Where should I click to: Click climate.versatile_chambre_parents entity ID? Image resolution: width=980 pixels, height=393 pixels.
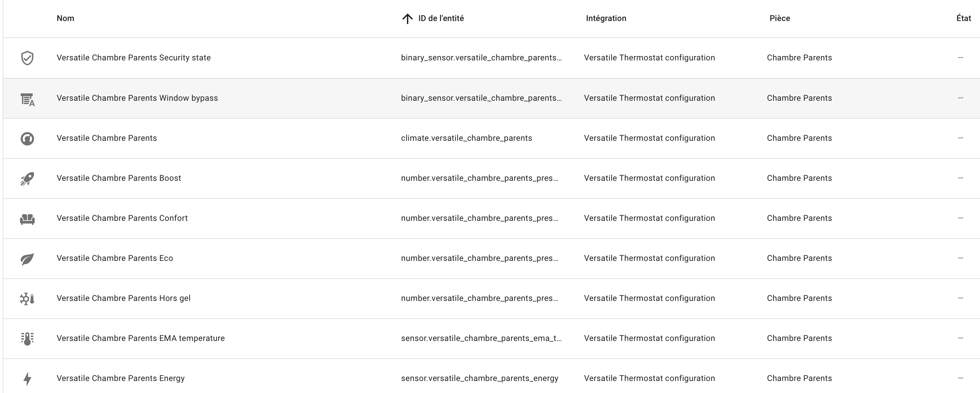[466, 138]
